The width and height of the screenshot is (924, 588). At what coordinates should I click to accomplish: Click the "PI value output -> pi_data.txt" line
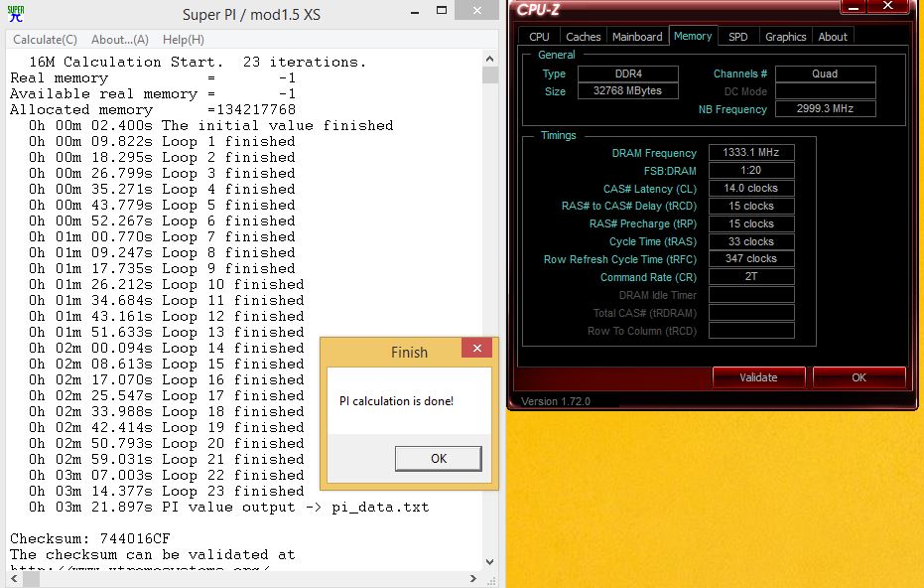228,508
